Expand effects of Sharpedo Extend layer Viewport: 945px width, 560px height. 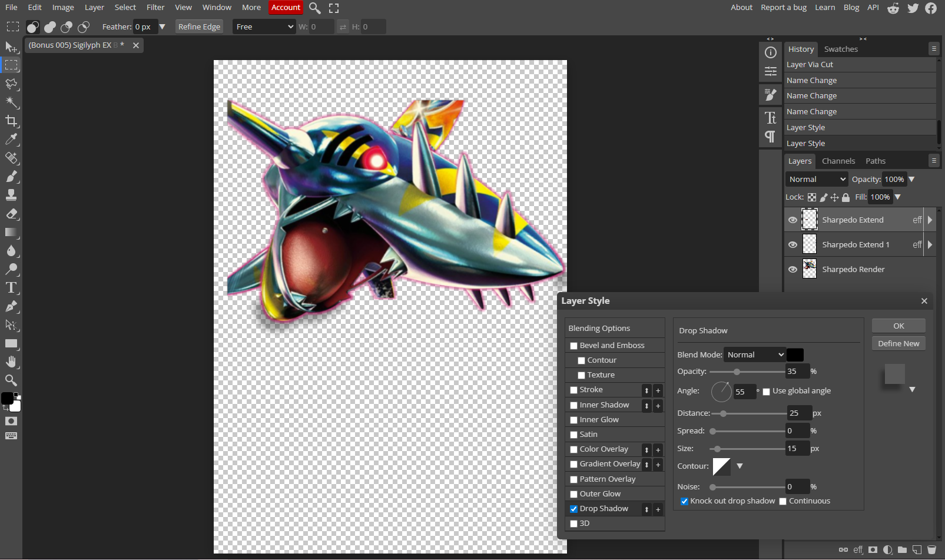click(x=930, y=220)
